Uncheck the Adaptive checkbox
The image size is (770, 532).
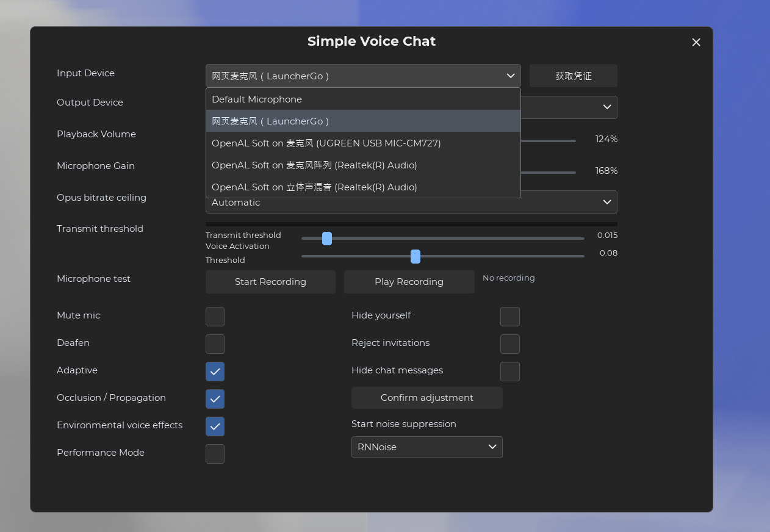pos(215,372)
